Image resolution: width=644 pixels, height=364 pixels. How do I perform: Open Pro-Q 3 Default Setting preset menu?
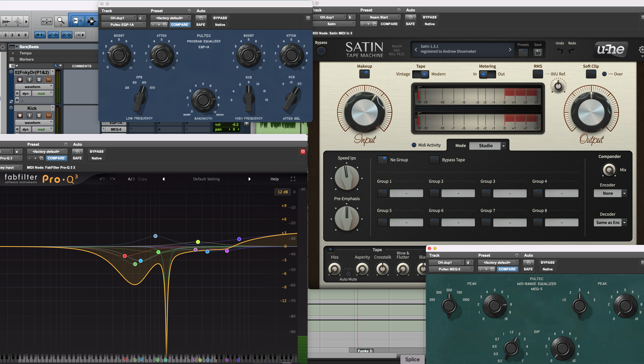tap(206, 179)
